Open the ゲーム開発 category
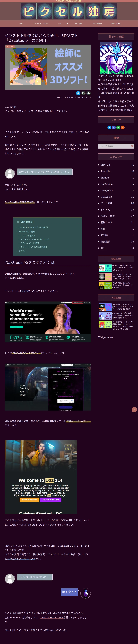The image size is (138, 644). point(116,203)
